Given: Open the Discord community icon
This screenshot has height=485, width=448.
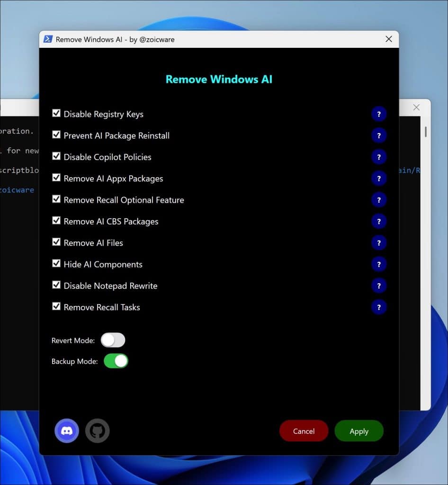Looking at the screenshot, I should point(67,431).
